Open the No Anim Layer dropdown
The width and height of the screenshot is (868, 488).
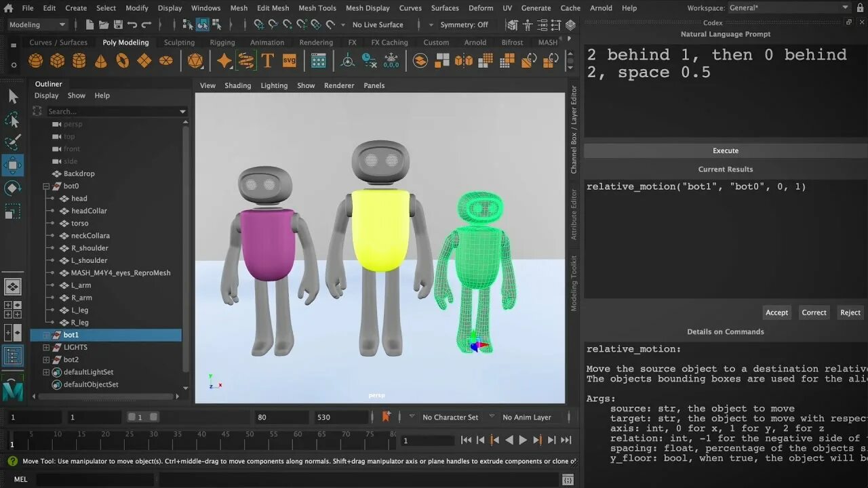click(527, 417)
